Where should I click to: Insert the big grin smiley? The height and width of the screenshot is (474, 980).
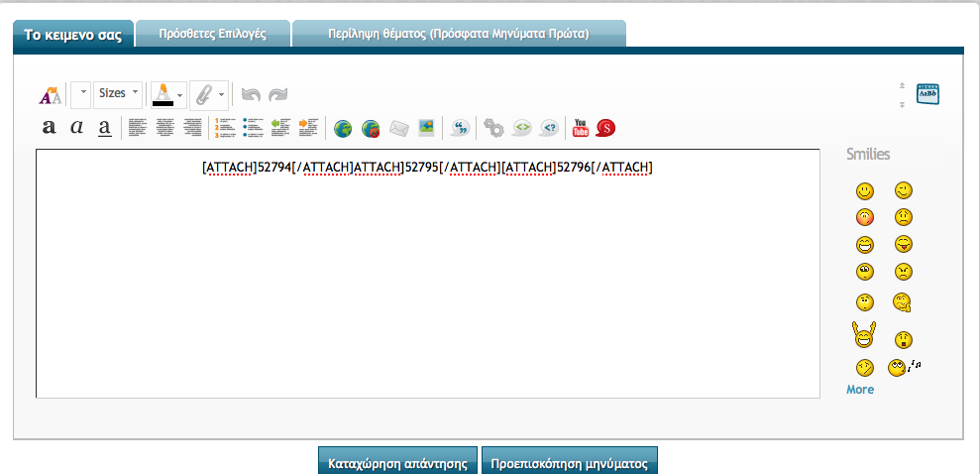coord(865,245)
